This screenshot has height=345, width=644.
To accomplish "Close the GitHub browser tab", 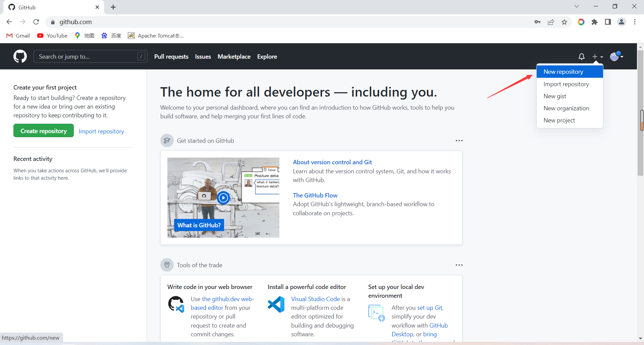I will [x=97, y=7].
